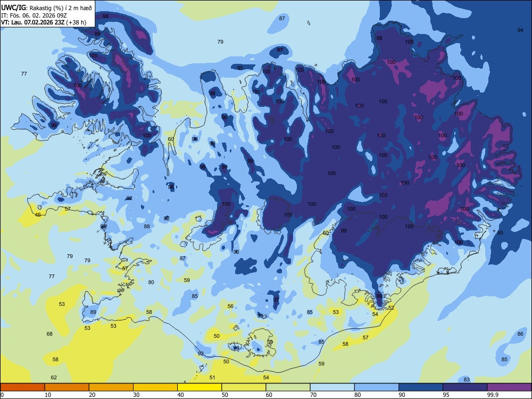Click the legend tick label '20'

pyautogui.click(x=92, y=395)
